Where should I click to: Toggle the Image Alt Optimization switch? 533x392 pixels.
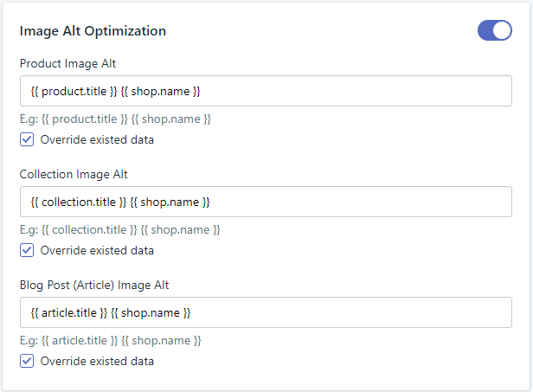pyautogui.click(x=494, y=31)
